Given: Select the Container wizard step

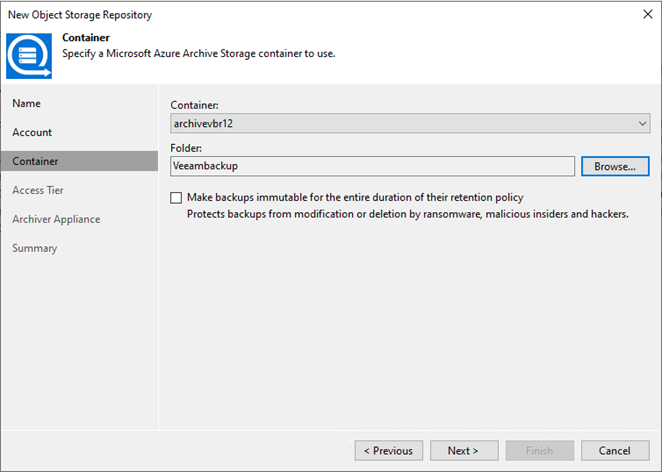Looking at the screenshot, I should click(x=79, y=161).
